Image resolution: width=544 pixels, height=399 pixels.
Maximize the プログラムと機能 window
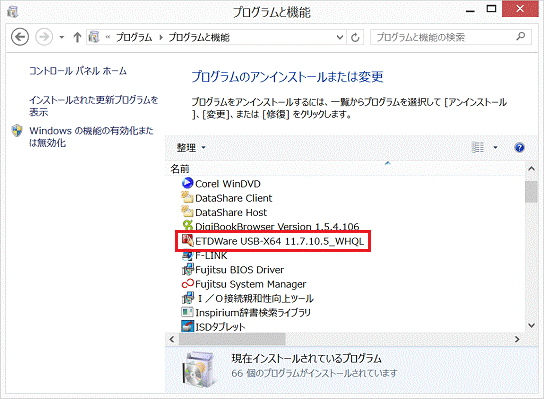point(491,9)
